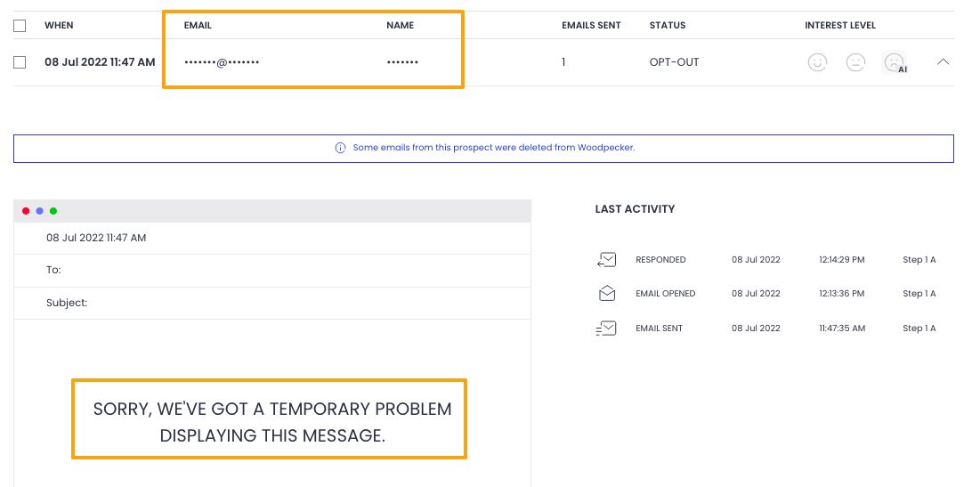The width and height of the screenshot is (980, 487).
Task: Click the red dot on message window
Action: (x=26, y=211)
